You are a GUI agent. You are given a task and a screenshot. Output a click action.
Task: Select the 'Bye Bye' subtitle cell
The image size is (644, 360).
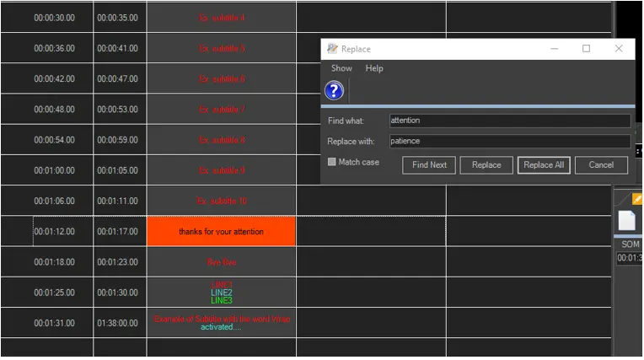click(x=221, y=262)
